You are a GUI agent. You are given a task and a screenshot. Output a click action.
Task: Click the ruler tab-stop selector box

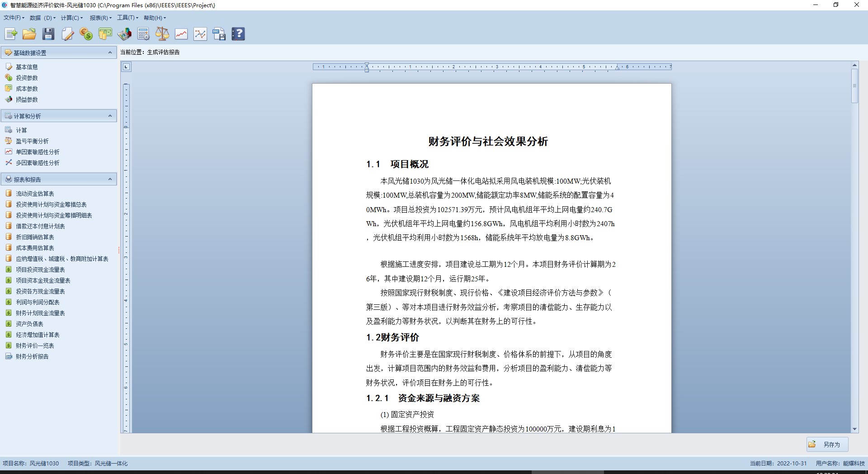coord(126,67)
